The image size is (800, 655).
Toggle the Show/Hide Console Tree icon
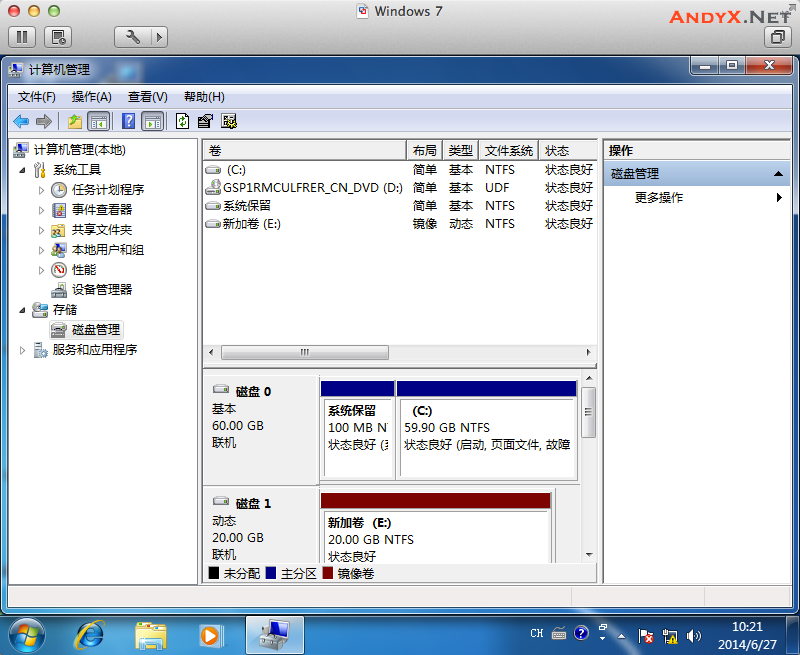99,121
